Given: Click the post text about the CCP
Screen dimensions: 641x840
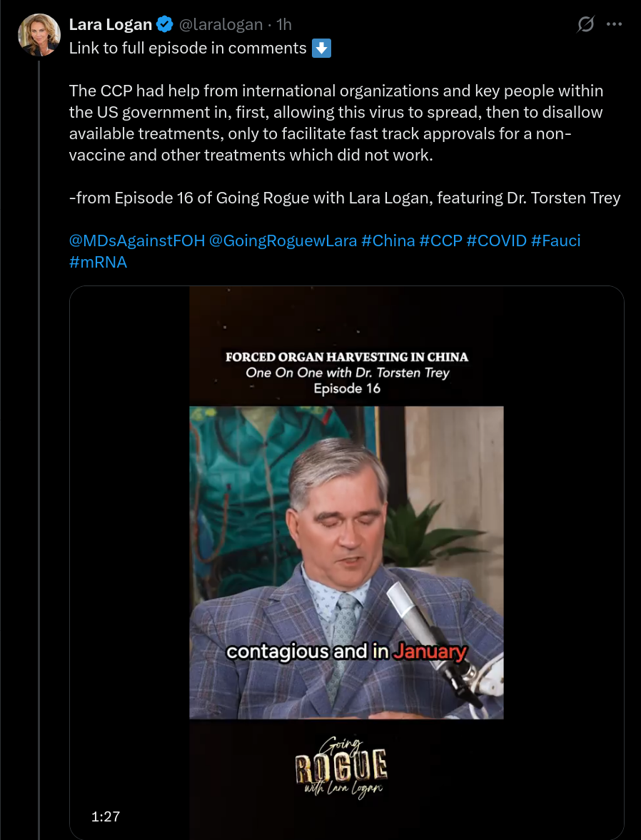Looking at the screenshot, I should pyautogui.click(x=336, y=123).
